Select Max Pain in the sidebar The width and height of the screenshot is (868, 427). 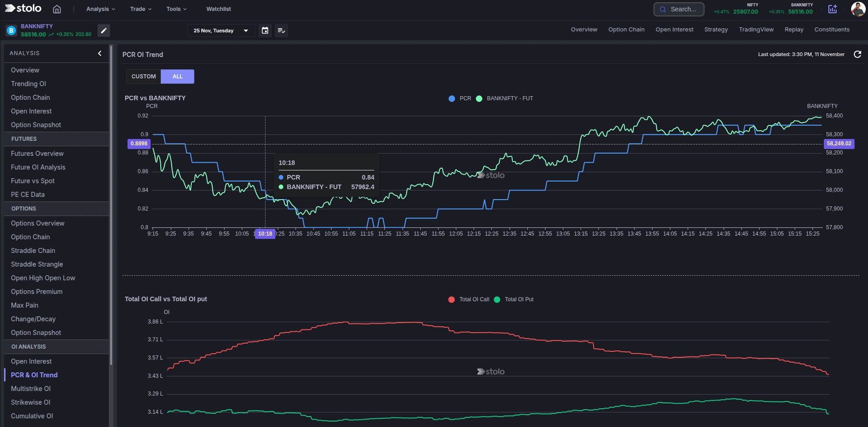[x=25, y=305]
